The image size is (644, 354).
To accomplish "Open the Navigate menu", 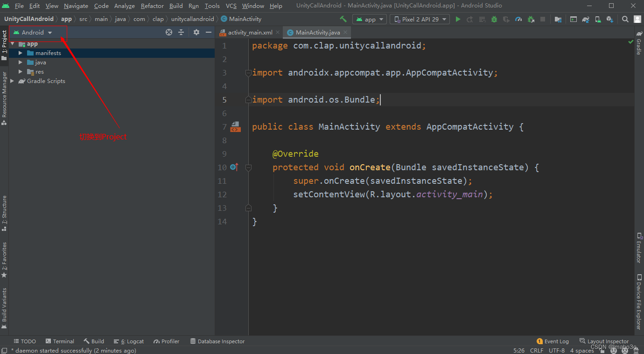I will click(76, 6).
